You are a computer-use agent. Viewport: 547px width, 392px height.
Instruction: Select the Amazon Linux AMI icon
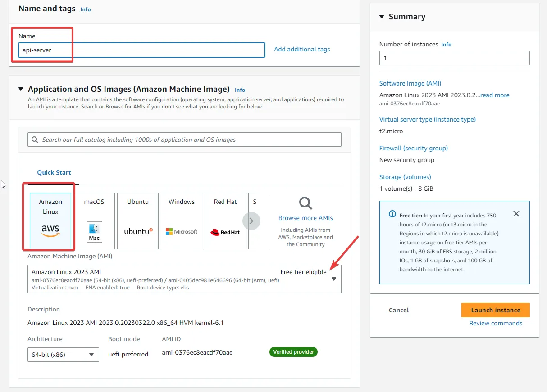click(x=50, y=221)
